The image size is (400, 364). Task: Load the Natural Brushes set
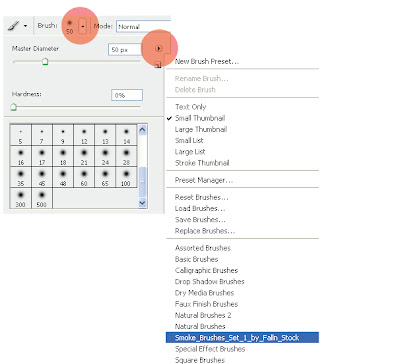coord(200,326)
